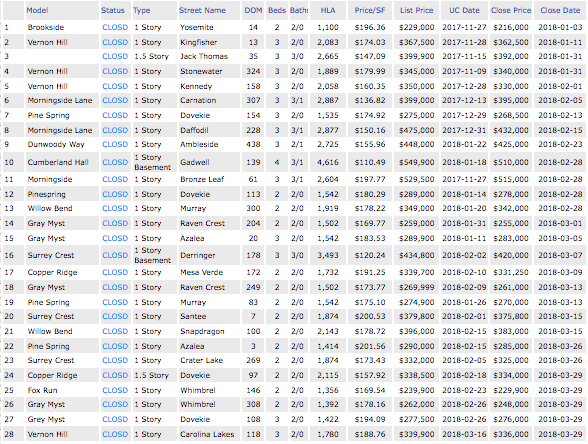Open CLOSD link for Surrey Crest Derringer

coord(115,255)
